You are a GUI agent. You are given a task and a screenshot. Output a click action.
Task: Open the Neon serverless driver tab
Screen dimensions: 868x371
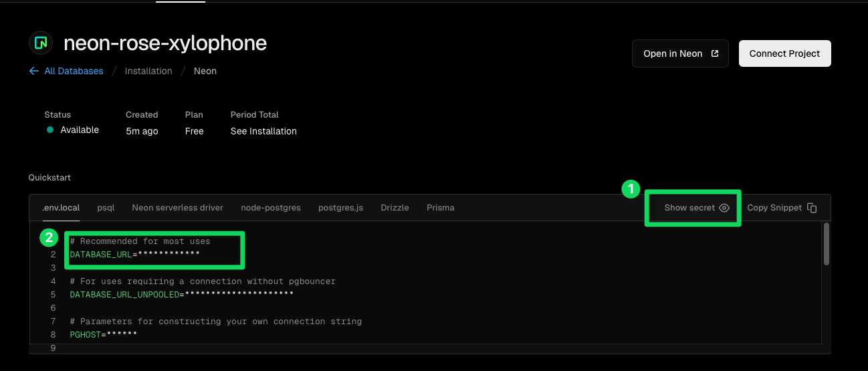[178, 208]
